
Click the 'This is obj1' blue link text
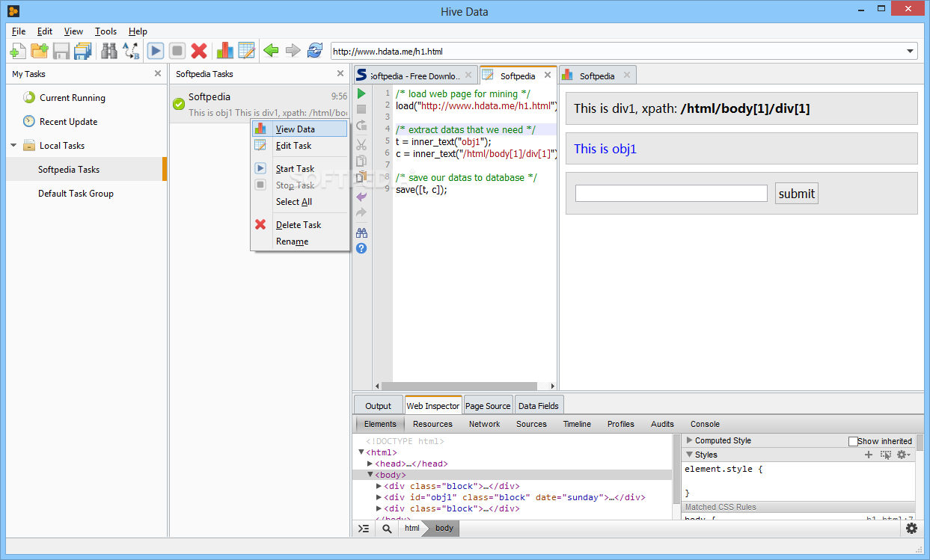(x=605, y=149)
